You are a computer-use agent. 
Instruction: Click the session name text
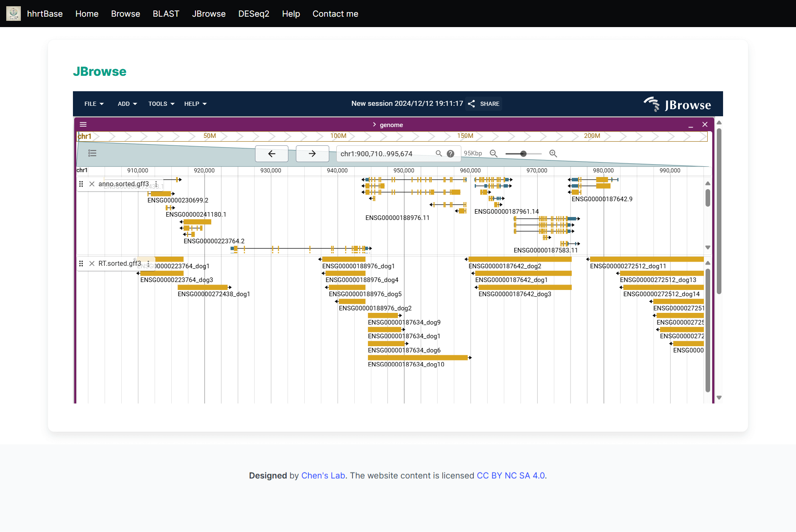tap(407, 103)
